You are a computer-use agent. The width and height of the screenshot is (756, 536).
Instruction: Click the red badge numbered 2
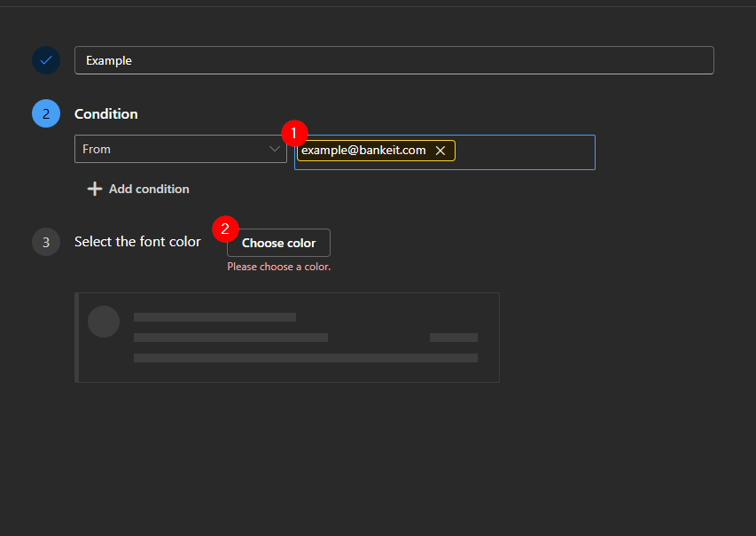coord(225,228)
